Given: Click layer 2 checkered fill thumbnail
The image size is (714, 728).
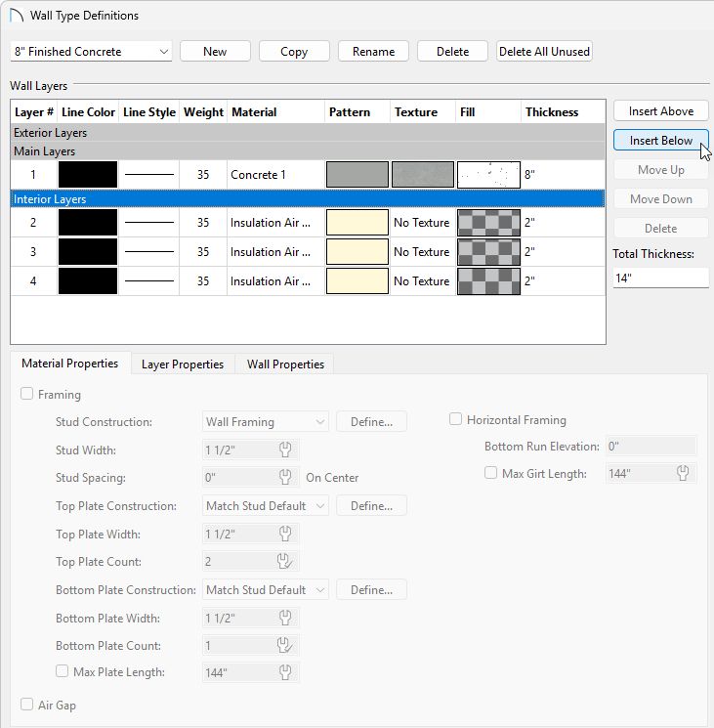Looking at the screenshot, I should 488,223.
